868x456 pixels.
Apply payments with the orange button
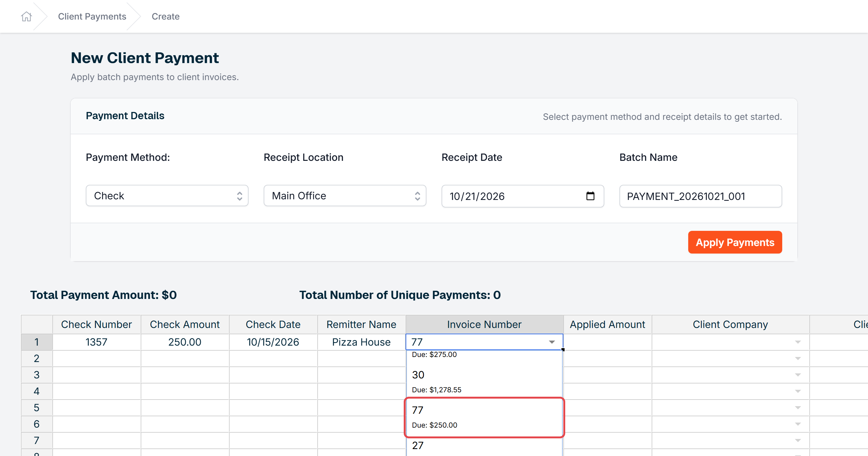(x=735, y=242)
